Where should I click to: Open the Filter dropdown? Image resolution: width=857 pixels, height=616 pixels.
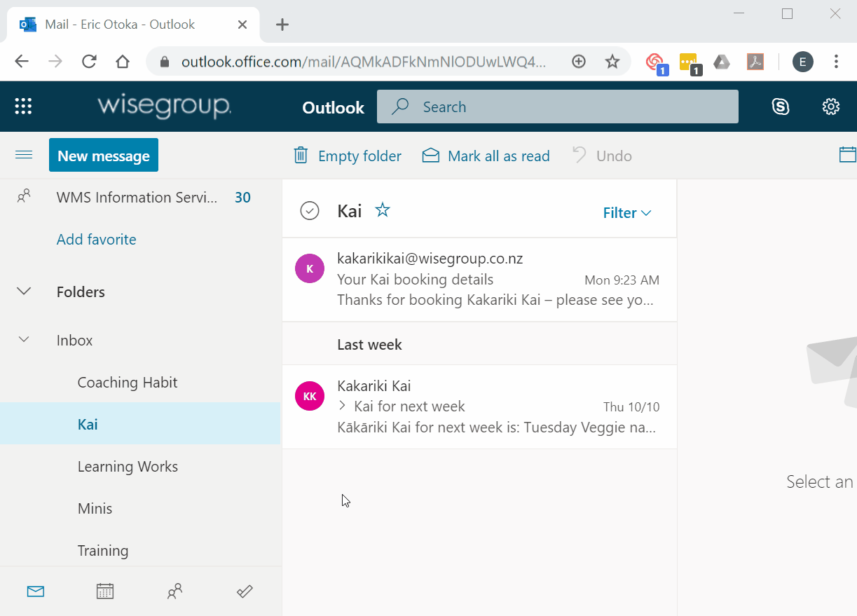627,212
